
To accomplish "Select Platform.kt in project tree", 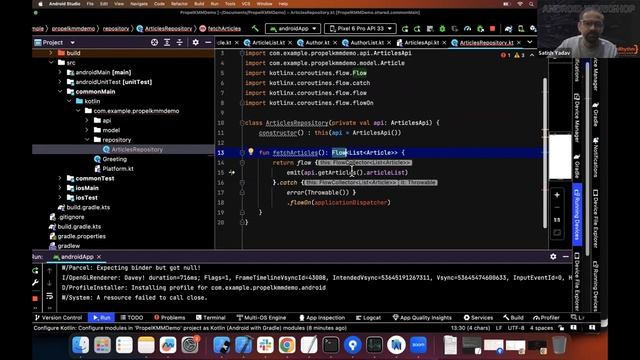I will click(114, 169).
